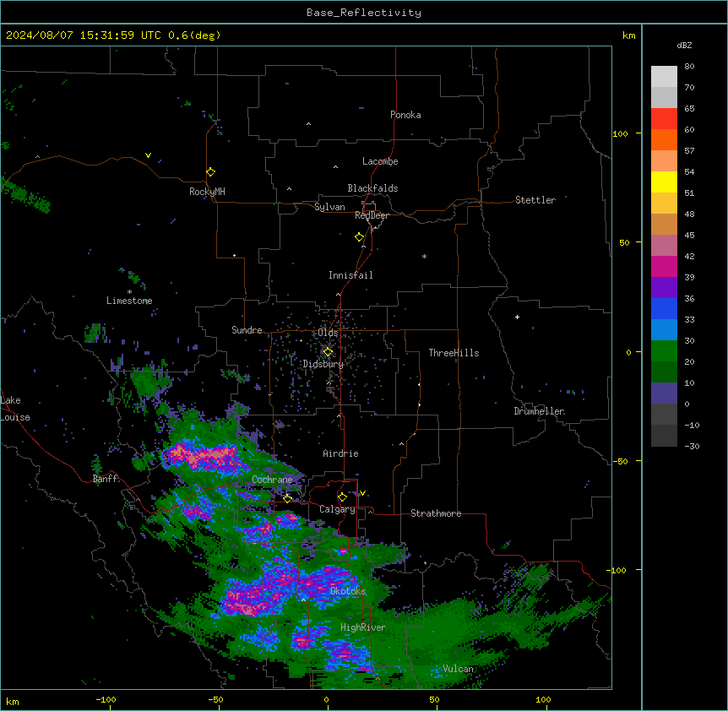Select the 45 value in dBZ legend
Image resolution: width=728 pixels, height=711 pixels.
click(x=689, y=236)
